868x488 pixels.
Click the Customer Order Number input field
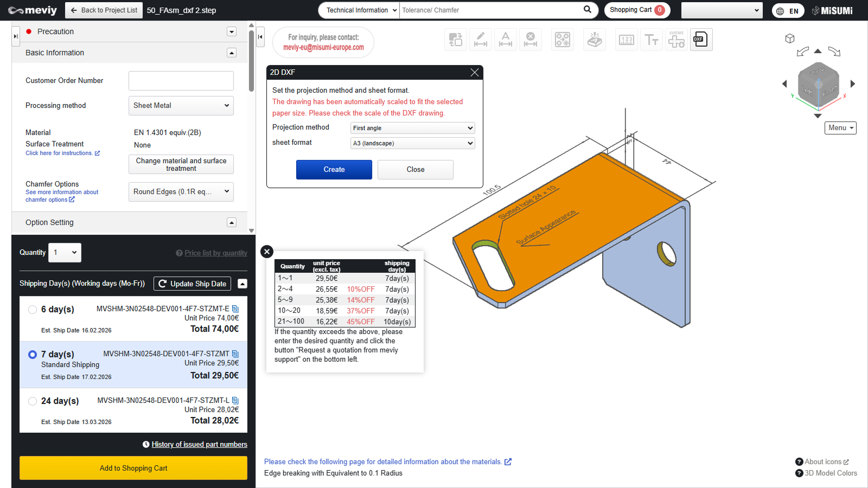point(181,81)
